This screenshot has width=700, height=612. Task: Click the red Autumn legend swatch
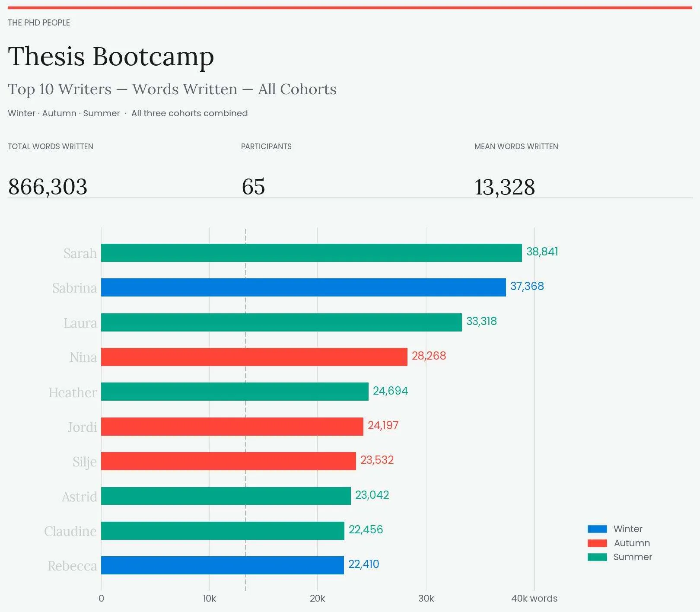(597, 543)
